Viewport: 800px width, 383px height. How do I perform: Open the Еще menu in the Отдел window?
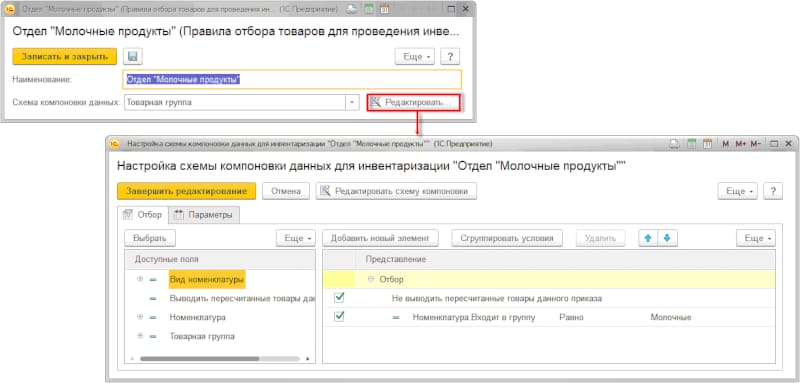pyautogui.click(x=415, y=57)
